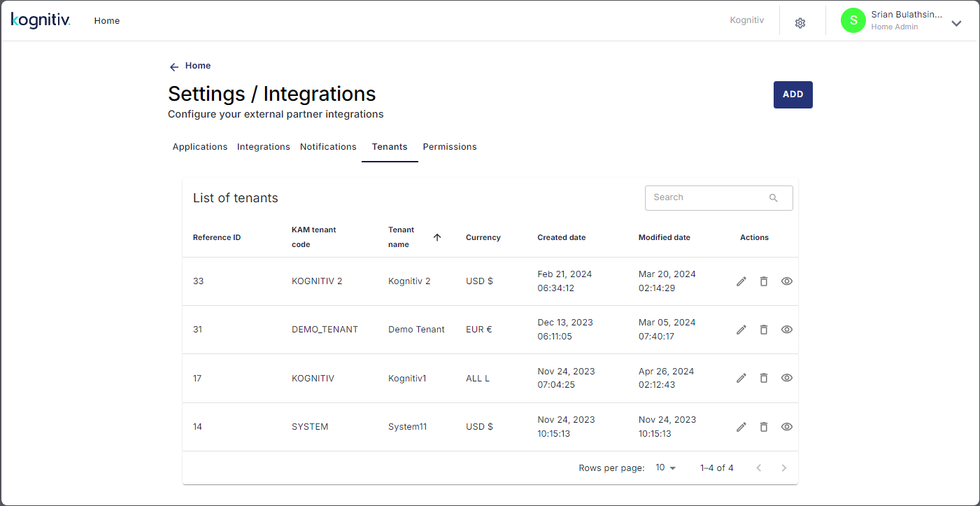Sort by Currency column header
Image resolution: width=980 pixels, height=506 pixels.
pos(483,237)
